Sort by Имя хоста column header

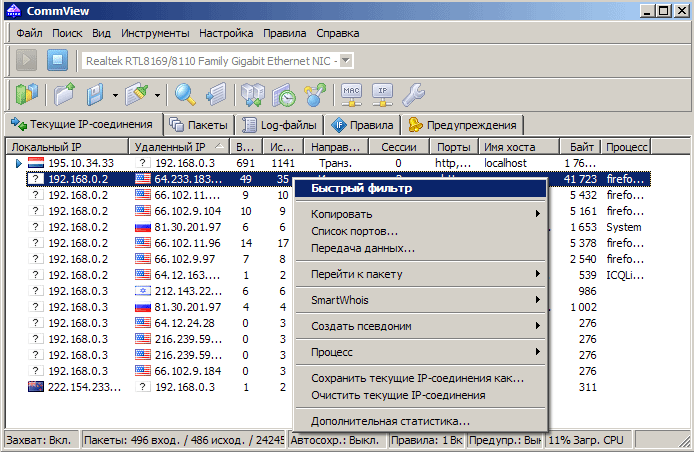coord(519,147)
